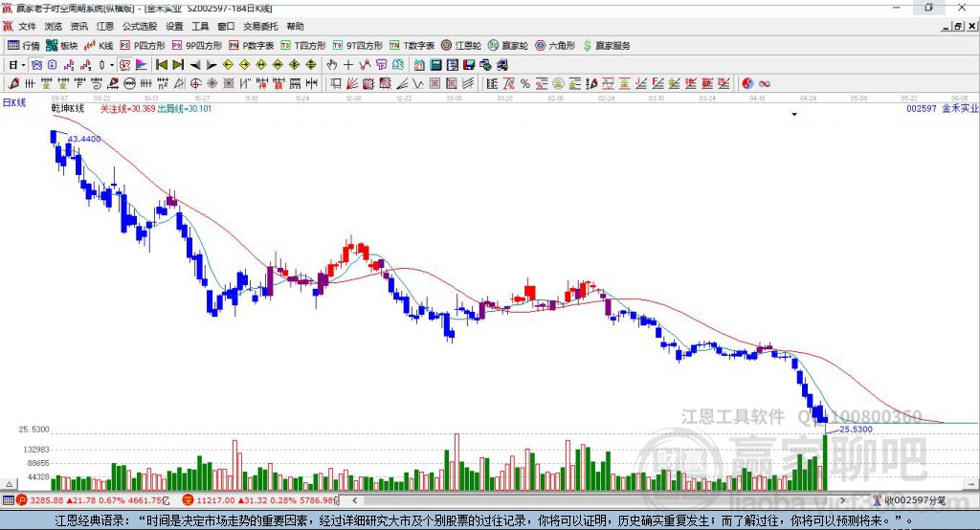Image resolution: width=980 pixels, height=530 pixels.
Task: Click the percent sign tool
Action: tap(525, 84)
